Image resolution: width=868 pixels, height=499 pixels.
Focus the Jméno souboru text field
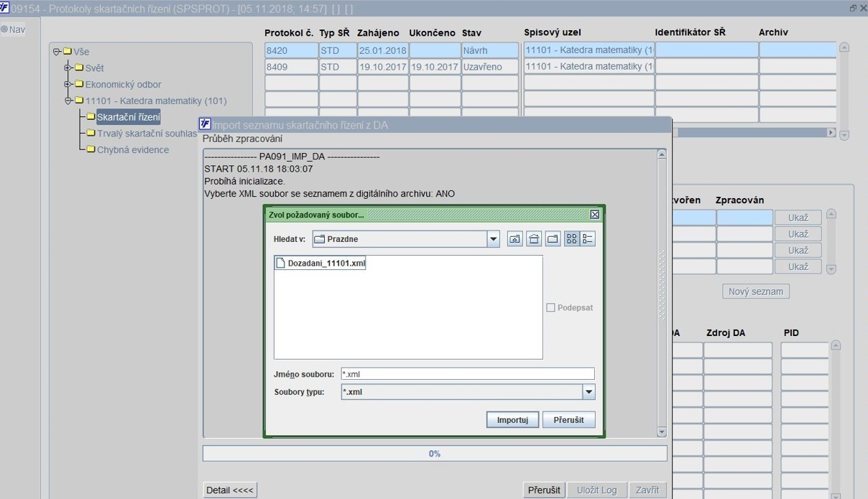tap(468, 373)
